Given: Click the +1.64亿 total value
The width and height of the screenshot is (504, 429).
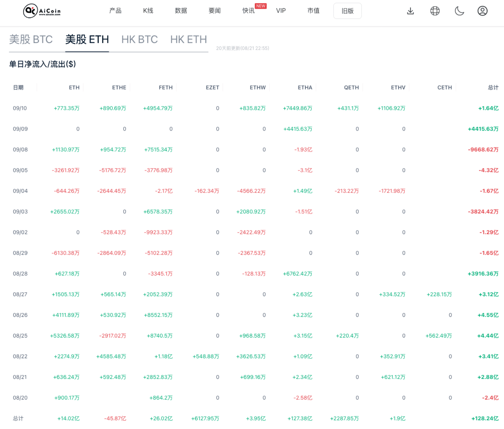Looking at the screenshot, I should click(488, 108).
